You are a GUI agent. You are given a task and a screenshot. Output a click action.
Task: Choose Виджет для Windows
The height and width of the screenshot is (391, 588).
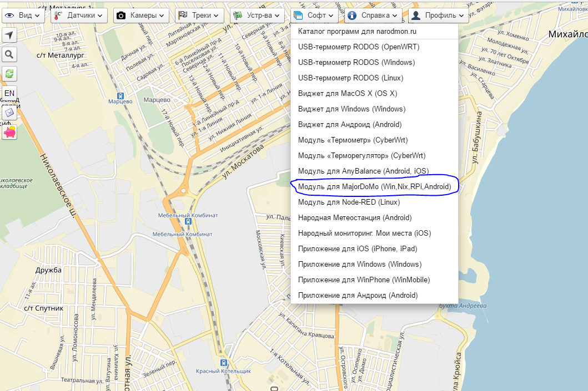[x=374, y=109]
